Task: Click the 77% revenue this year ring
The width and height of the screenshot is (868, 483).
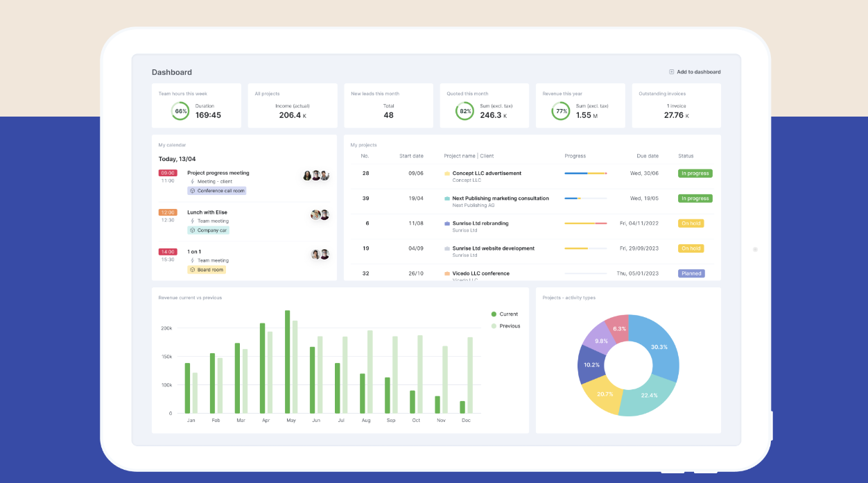Action: [561, 111]
